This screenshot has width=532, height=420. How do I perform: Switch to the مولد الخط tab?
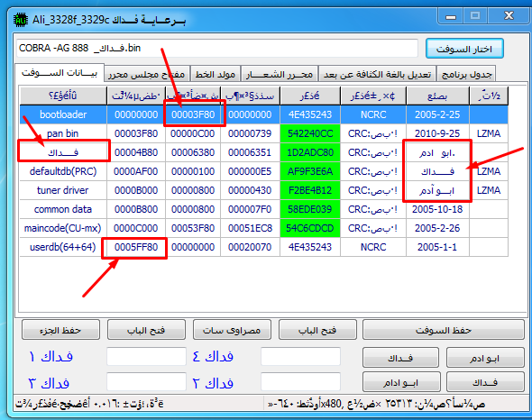216,74
